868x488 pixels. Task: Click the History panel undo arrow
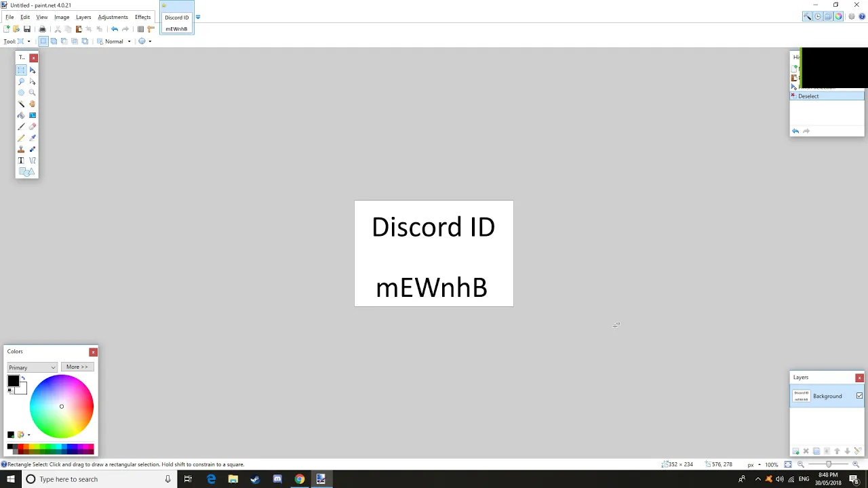click(795, 131)
